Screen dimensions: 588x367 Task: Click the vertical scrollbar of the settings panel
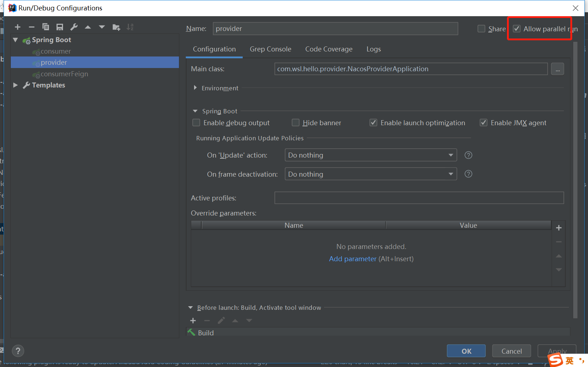point(575,180)
